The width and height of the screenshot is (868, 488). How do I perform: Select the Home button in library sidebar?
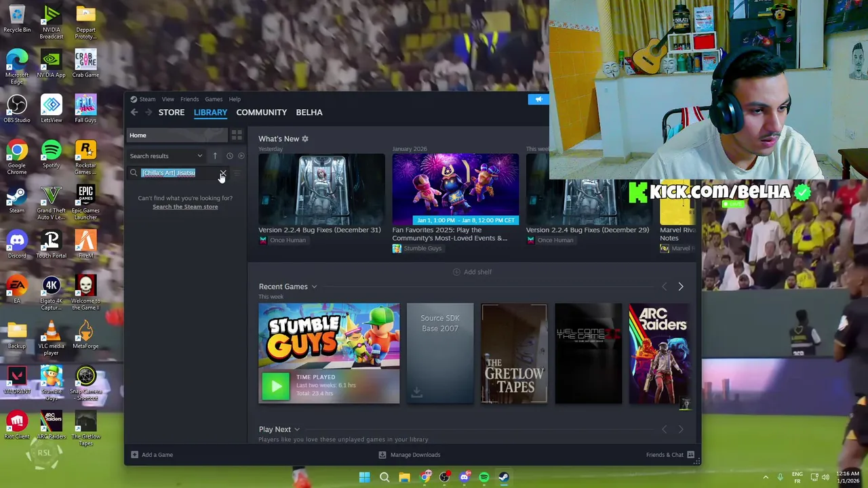pyautogui.click(x=178, y=136)
